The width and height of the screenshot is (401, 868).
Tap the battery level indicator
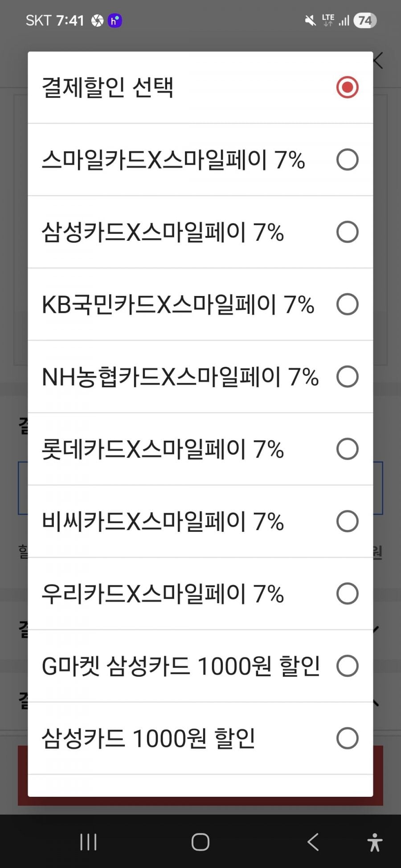pyautogui.click(x=365, y=20)
